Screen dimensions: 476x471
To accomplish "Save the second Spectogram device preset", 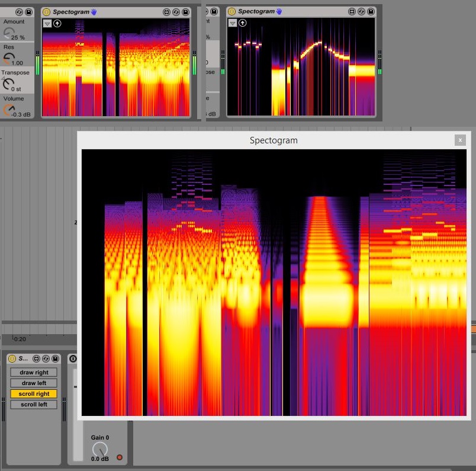I will click(x=371, y=12).
